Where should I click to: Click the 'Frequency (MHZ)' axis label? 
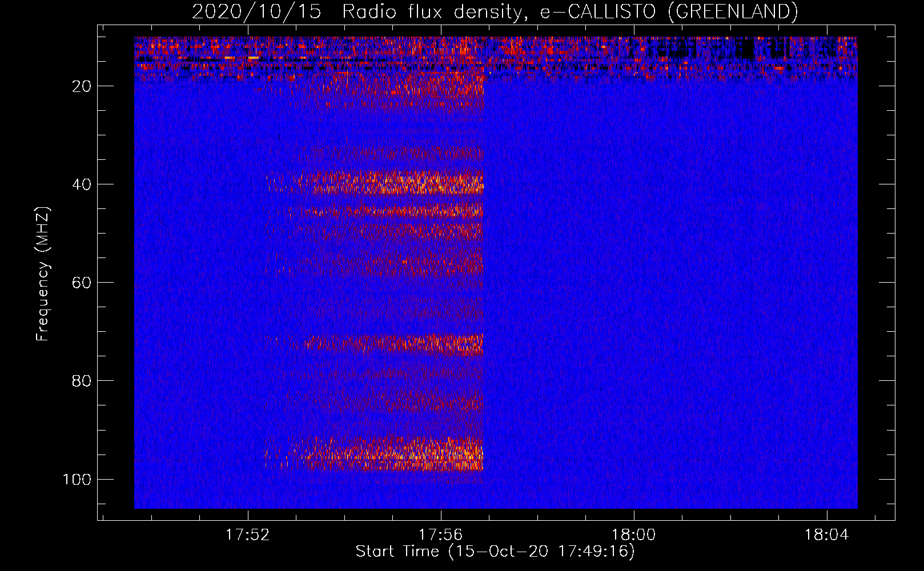43,274
